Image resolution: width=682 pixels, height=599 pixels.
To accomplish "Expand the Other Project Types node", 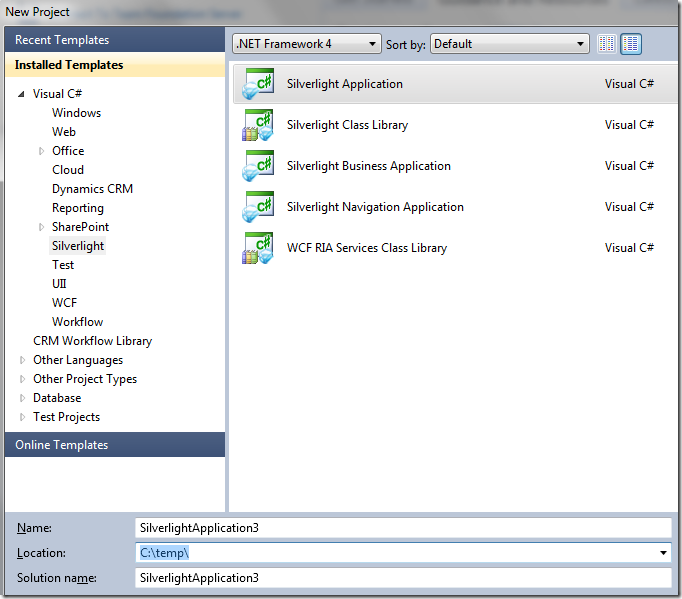I will [x=22, y=379].
